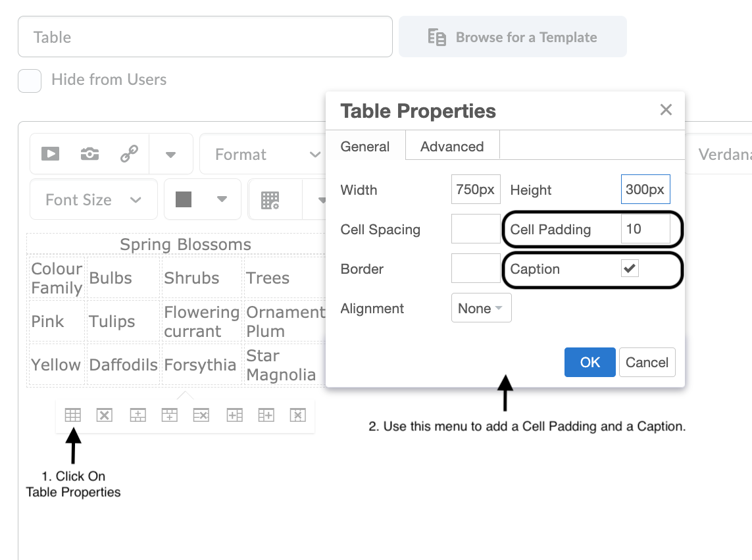Select the Table Properties icon
Screen dimensions: 752x560
(x=72, y=415)
